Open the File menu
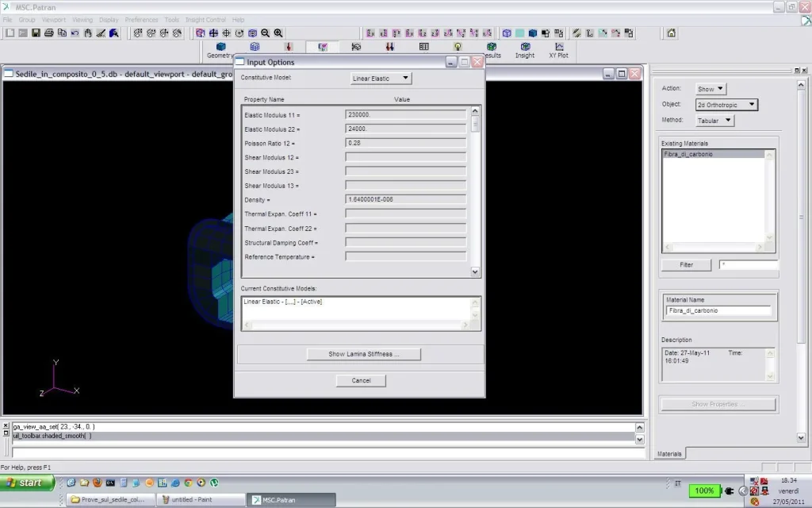The image size is (812, 508). 7,20
